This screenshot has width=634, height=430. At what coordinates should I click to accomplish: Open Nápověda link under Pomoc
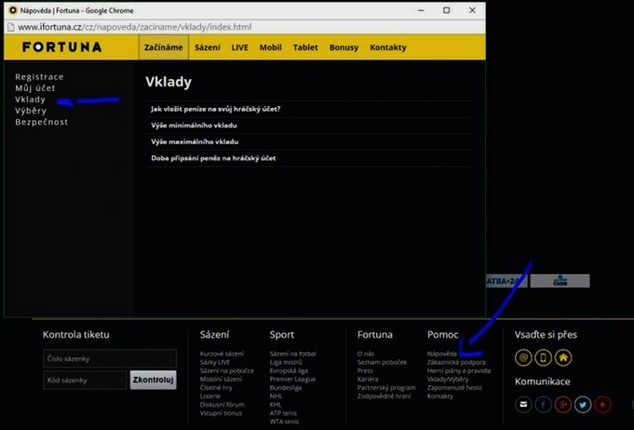click(x=442, y=354)
